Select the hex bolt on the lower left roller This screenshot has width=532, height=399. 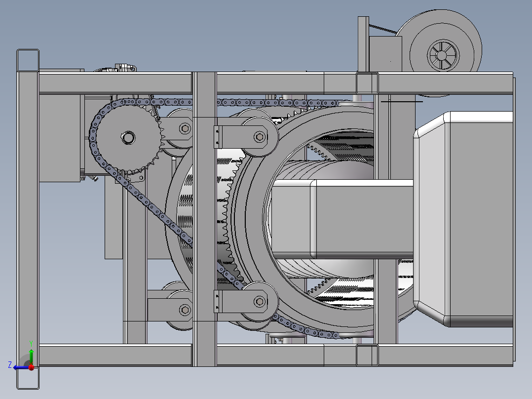[185, 310]
